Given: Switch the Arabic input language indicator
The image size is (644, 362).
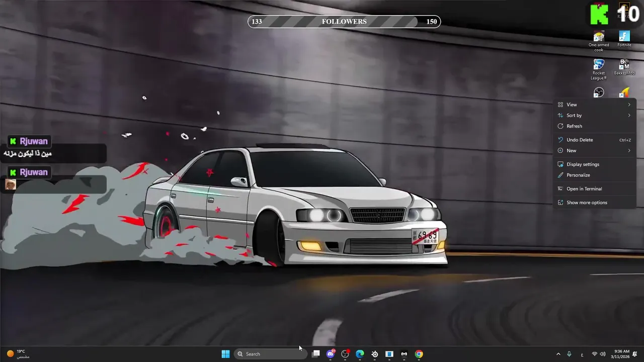Looking at the screenshot, I should (582, 354).
